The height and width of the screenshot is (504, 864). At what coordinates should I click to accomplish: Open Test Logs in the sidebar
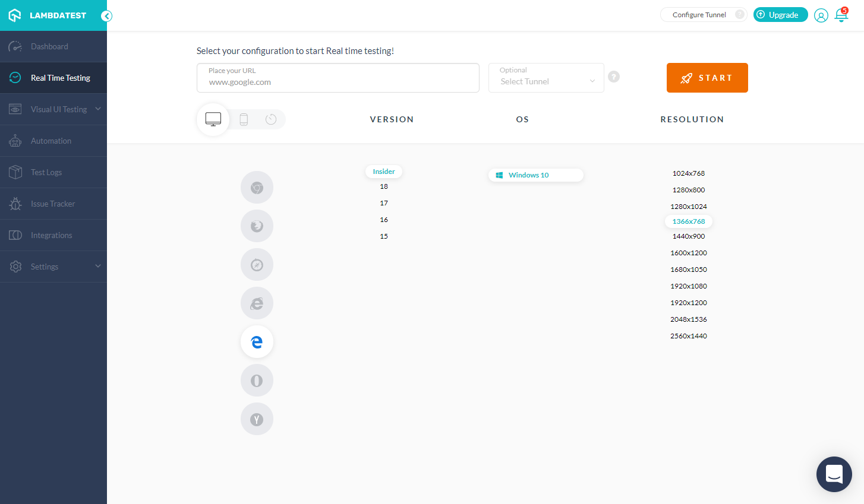(53, 172)
